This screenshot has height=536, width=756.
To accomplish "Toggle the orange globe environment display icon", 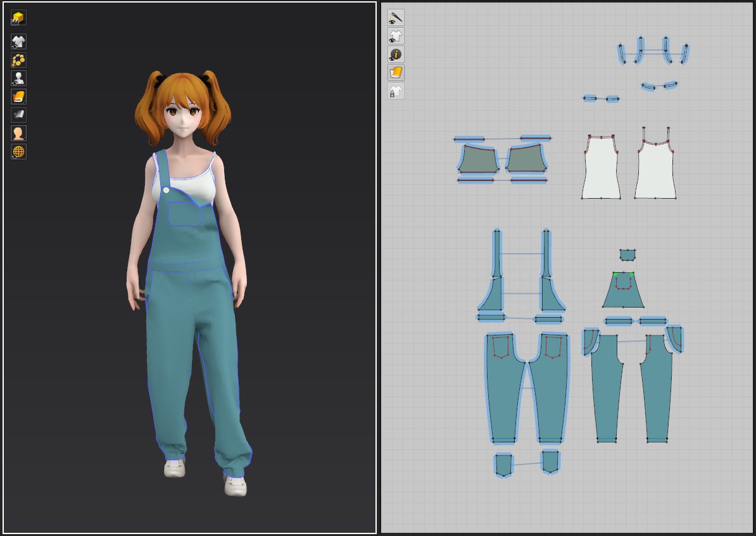I will pos(18,151).
